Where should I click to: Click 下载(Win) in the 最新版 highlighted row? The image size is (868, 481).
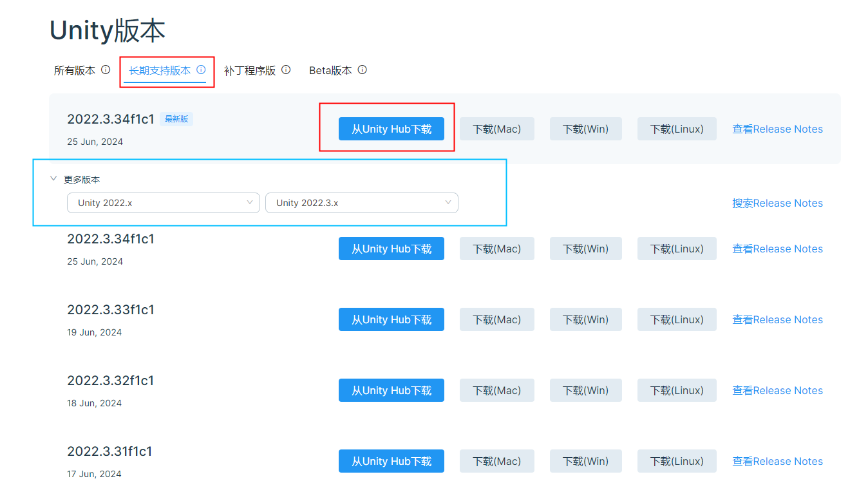[x=586, y=129]
